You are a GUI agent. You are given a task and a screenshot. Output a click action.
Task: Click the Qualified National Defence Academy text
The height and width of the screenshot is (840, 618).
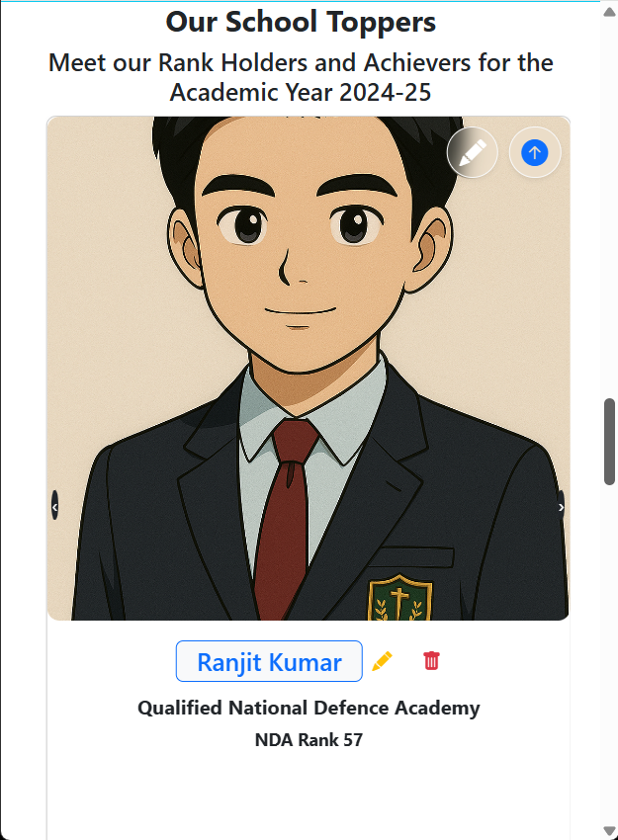(309, 708)
